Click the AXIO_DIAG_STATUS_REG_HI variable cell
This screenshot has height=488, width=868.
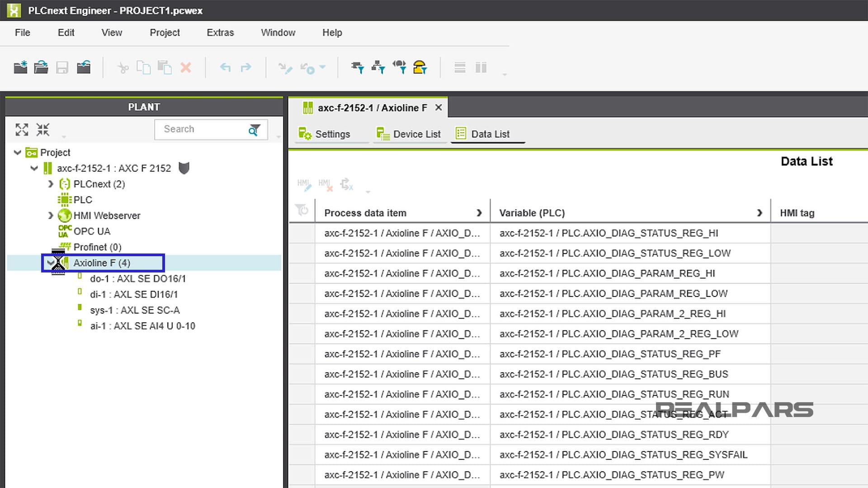tap(630, 233)
